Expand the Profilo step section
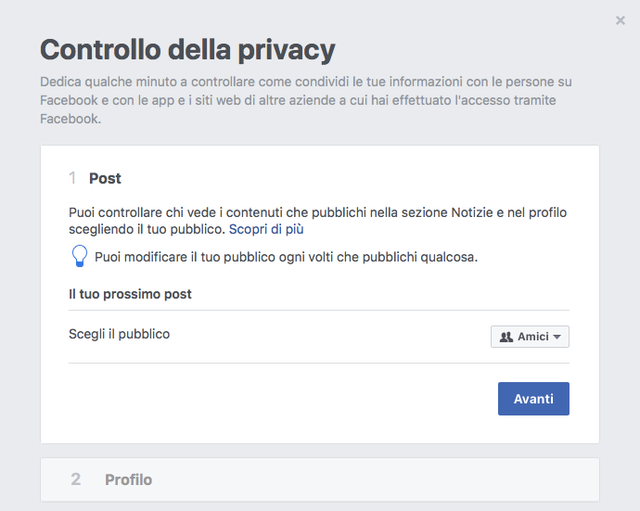Screen dimensions: 640x511 point(320,480)
